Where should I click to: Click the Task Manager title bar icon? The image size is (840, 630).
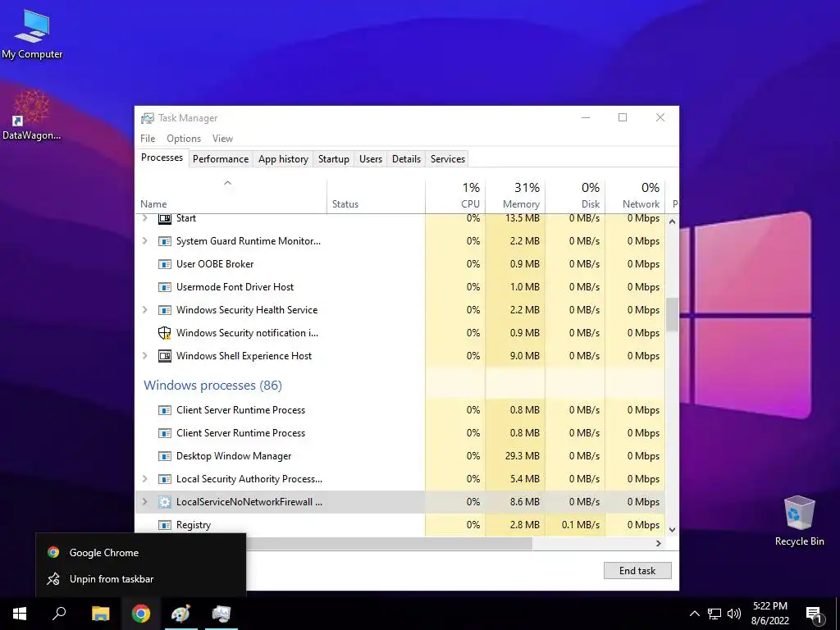point(148,118)
